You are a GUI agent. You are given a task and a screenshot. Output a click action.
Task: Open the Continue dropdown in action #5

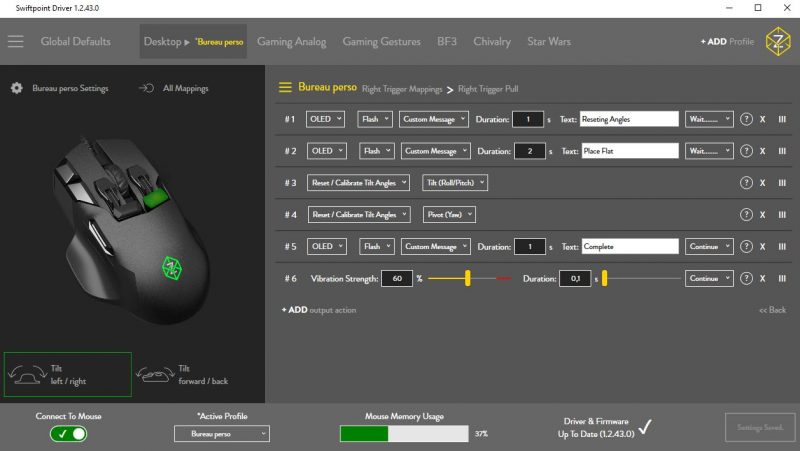point(709,246)
